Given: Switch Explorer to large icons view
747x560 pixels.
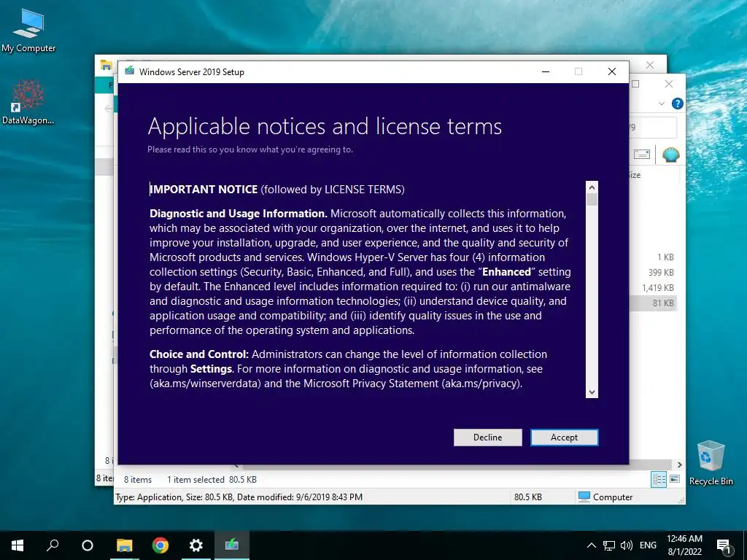Looking at the screenshot, I should coord(675,479).
